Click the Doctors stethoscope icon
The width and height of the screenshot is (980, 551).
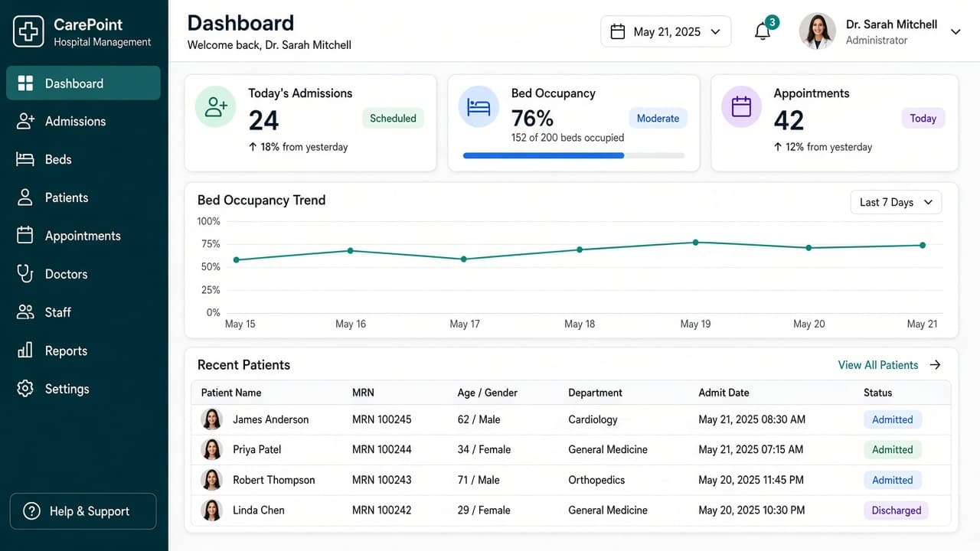(x=25, y=274)
